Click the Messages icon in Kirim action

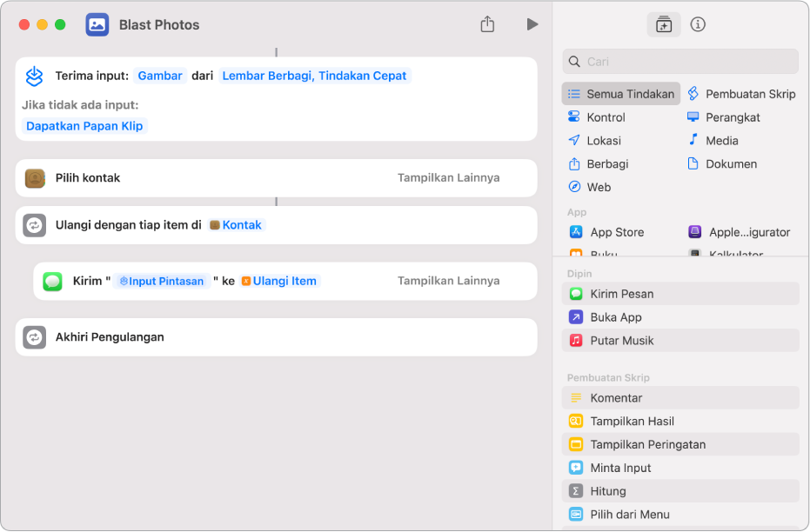tap(53, 282)
